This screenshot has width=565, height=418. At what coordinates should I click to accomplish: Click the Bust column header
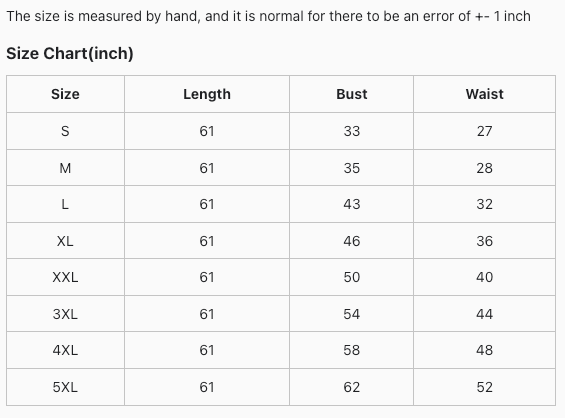click(351, 94)
